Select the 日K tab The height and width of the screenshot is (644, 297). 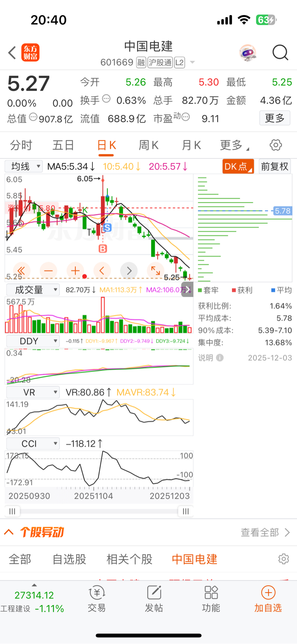click(x=106, y=145)
